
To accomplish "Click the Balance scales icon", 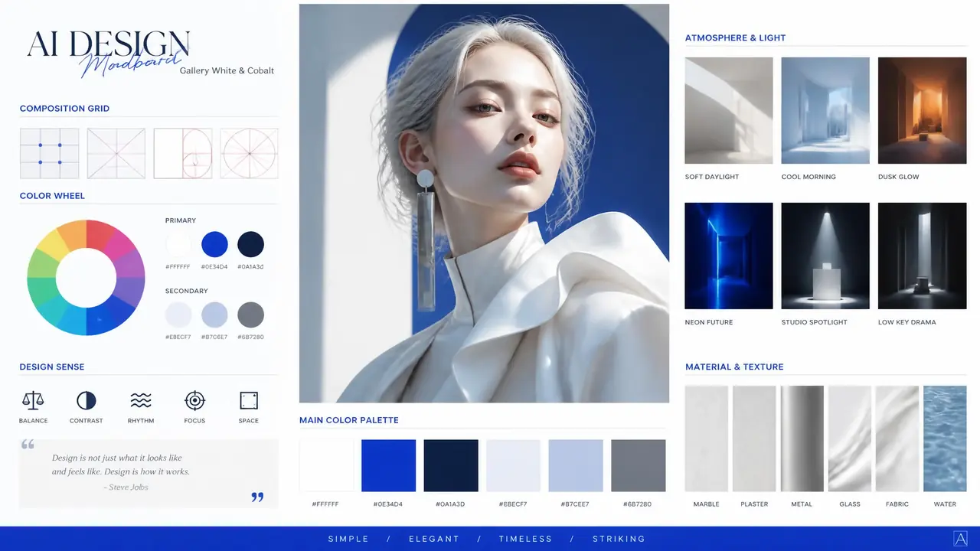I will (33, 400).
